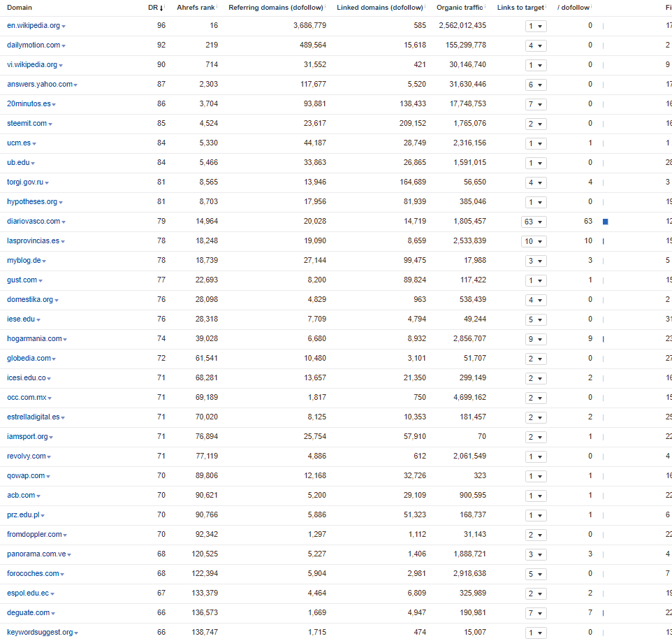Viewport: 672px width, 641px height.
Task: Open the occ.com.mx domain link
Action: tap(27, 398)
